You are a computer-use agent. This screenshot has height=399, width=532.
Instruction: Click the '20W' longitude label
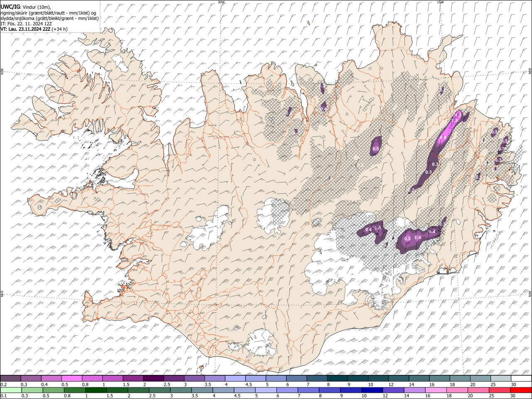[x=221, y=2]
